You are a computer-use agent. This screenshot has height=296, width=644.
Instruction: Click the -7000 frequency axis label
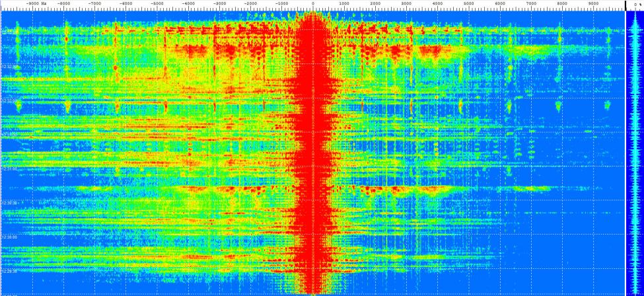(x=94, y=3)
